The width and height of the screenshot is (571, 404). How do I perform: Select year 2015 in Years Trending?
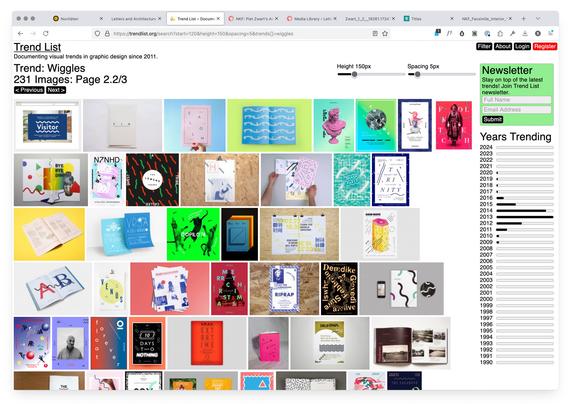point(516,204)
